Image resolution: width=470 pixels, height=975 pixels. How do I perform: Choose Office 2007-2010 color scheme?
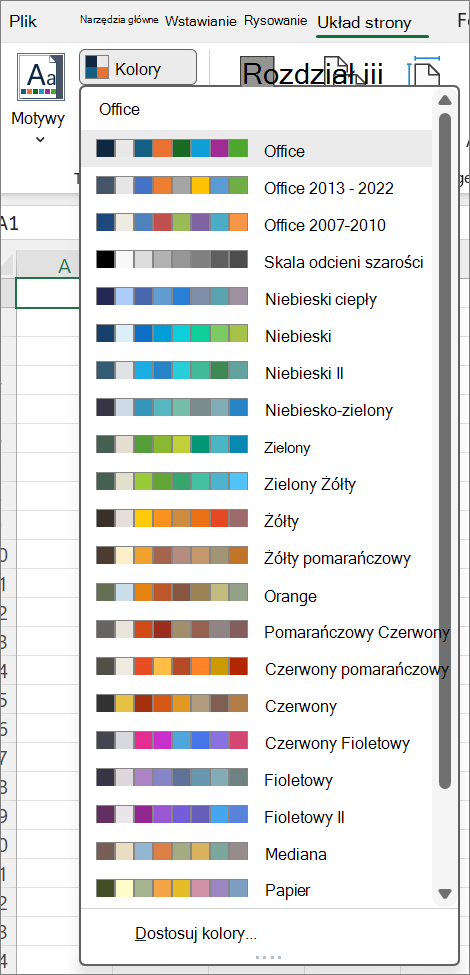[257, 224]
